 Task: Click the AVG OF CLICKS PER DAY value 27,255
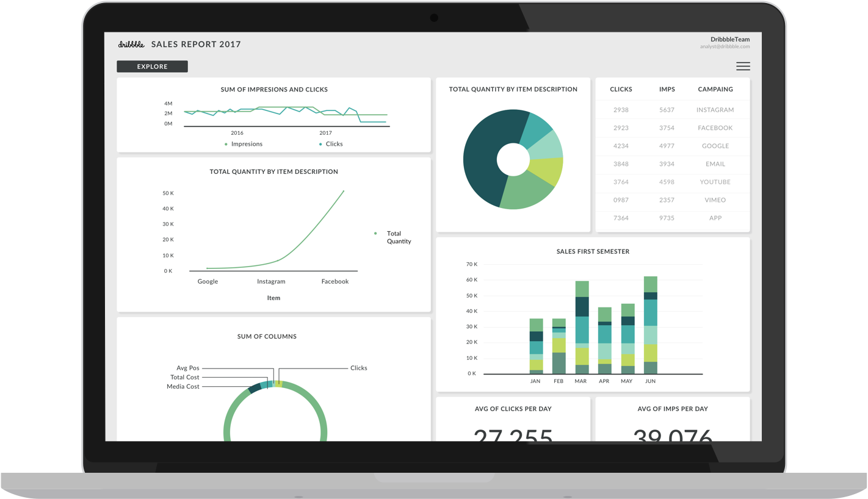(513, 434)
